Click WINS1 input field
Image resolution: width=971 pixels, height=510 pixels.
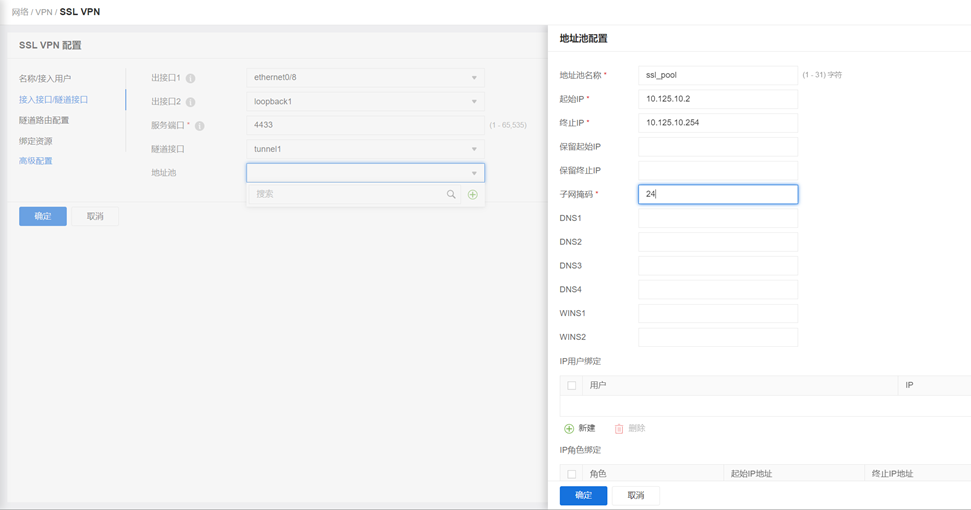(718, 313)
